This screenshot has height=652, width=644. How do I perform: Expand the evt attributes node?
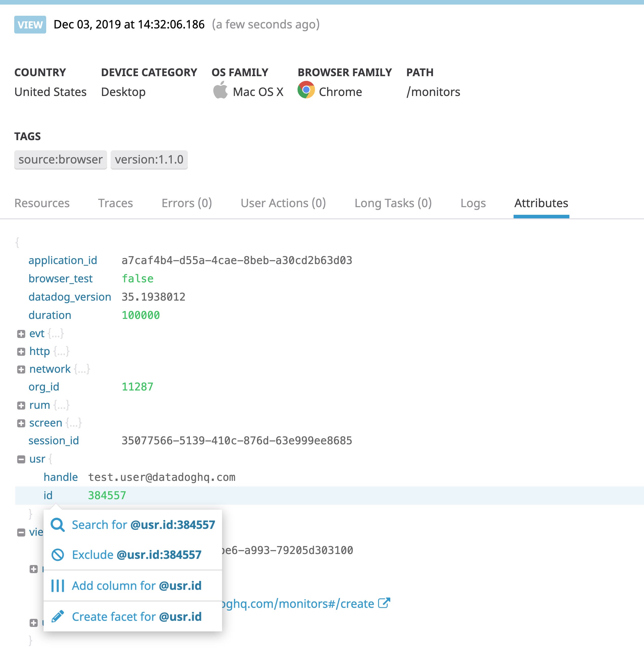point(21,333)
